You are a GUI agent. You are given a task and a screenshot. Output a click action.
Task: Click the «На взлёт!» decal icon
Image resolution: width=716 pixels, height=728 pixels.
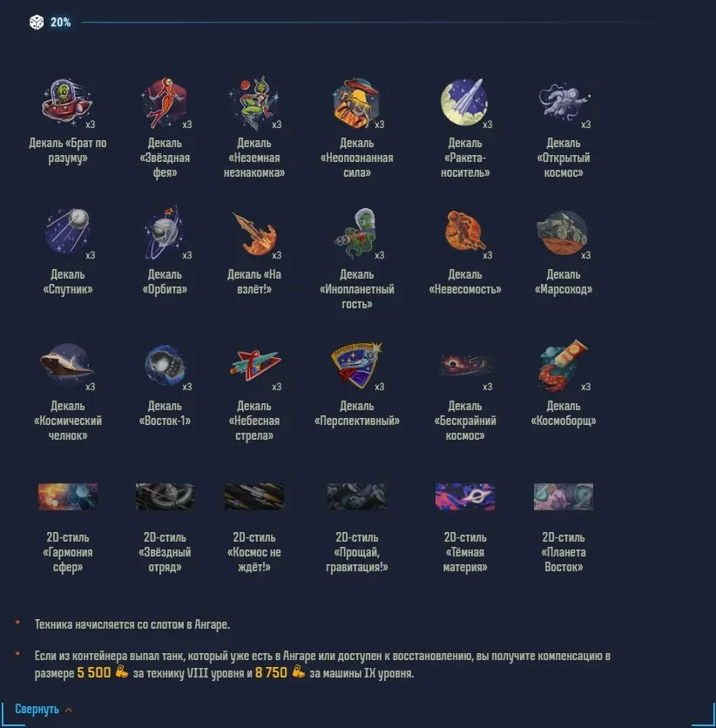click(254, 233)
